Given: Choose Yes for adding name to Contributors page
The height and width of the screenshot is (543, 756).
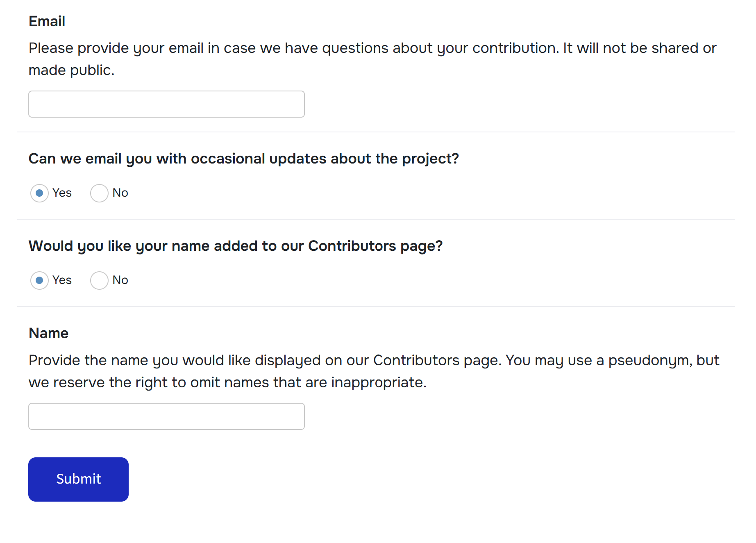Looking at the screenshot, I should point(39,280).
